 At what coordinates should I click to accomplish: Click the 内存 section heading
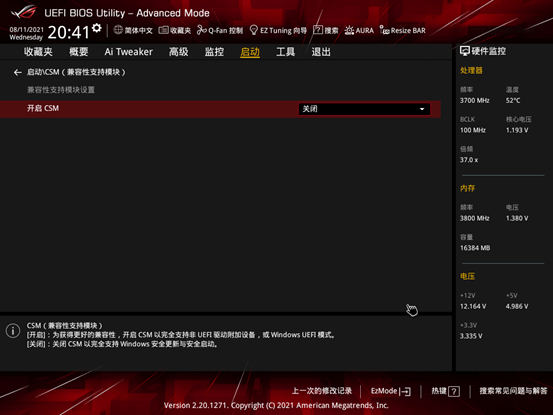pyautogui.click(x=467, y=188)
